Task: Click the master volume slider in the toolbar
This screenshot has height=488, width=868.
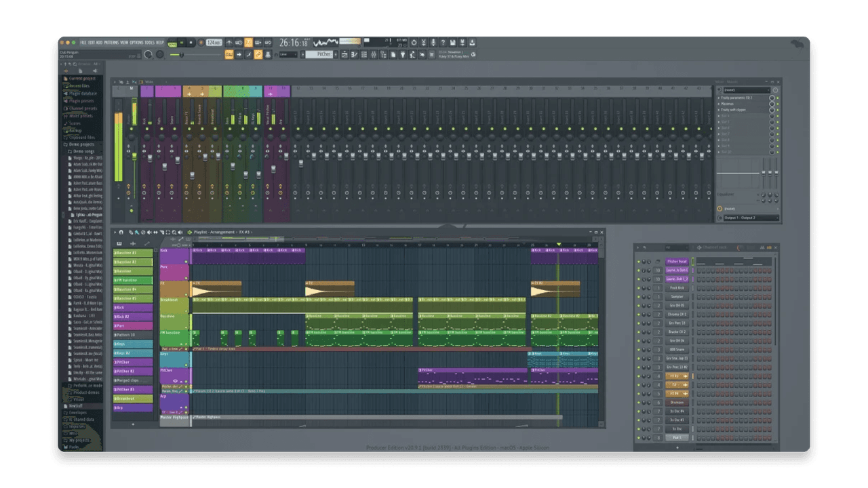Action: click(182, 54)
